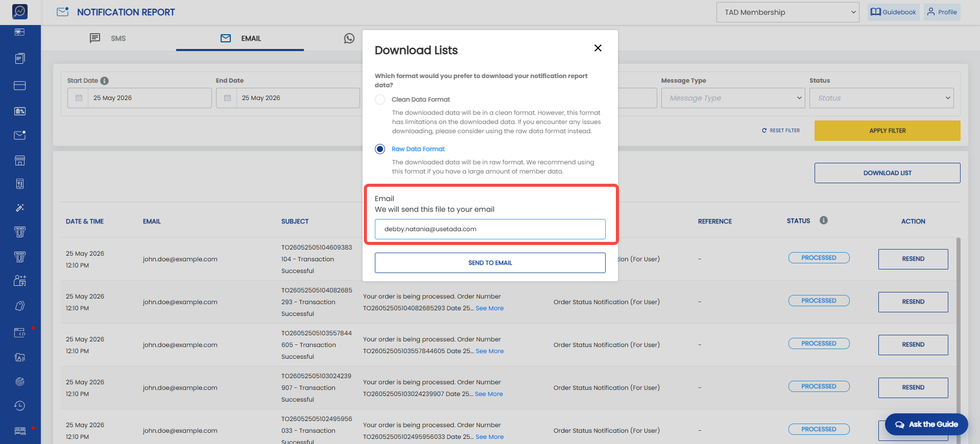Select the Raw Data Format option
This screenshot has height=444, width=980.
380,149
